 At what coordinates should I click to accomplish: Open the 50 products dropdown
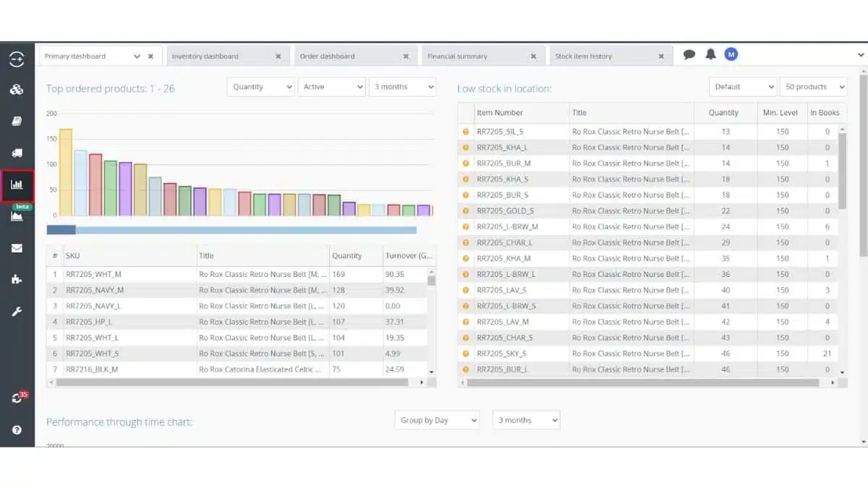click(x=813, y=87)
